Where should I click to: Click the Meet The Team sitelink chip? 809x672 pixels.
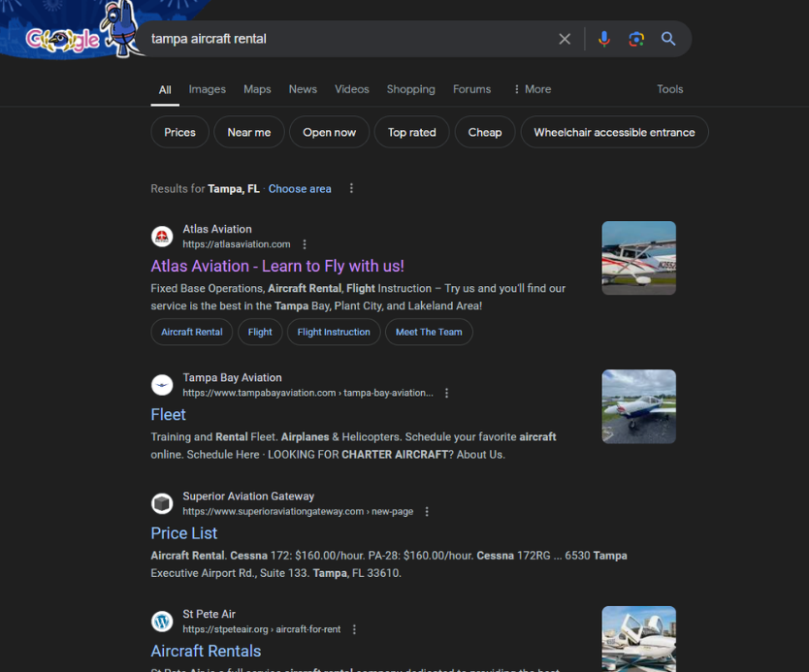(429, 333)
